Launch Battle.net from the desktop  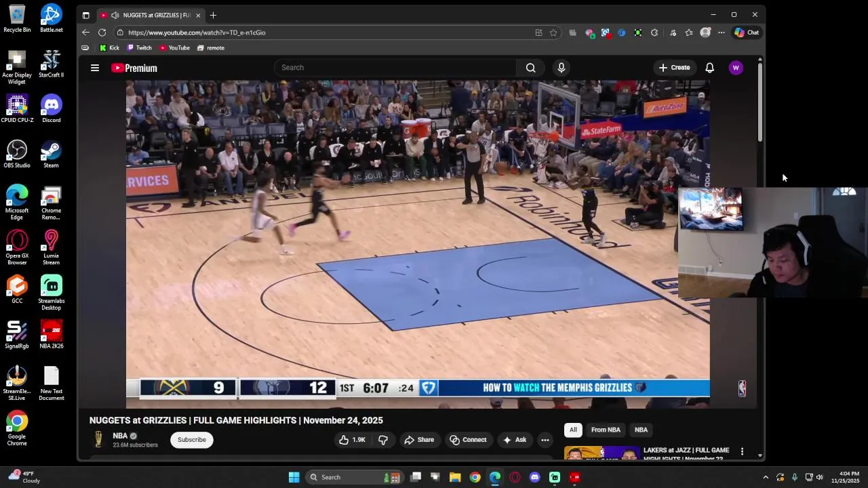tap(51, 18)
